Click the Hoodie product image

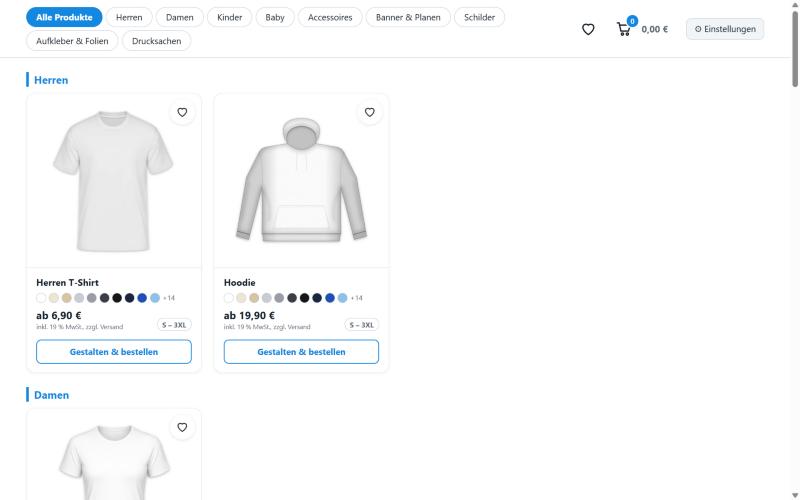click(x=301, y=181)
